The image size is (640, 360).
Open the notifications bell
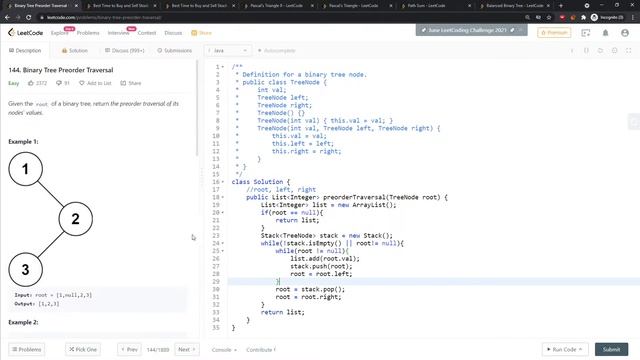tap(605, 33)
